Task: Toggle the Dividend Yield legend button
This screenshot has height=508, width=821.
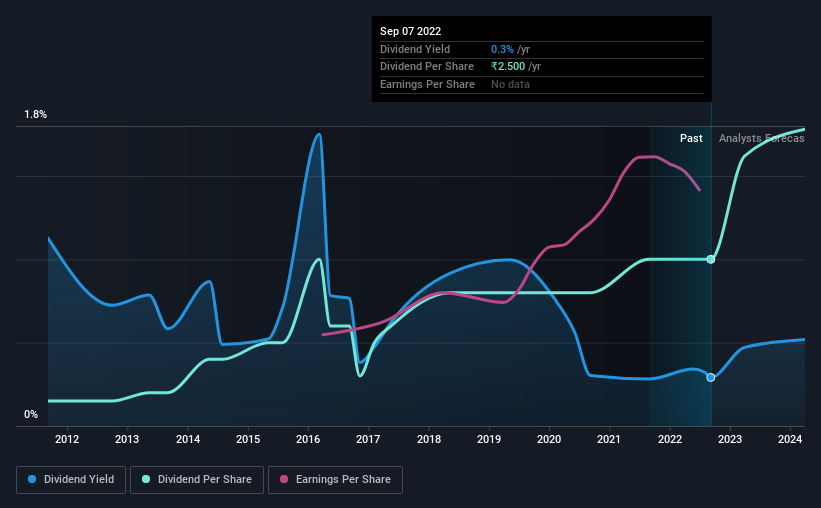Action: 71,480
